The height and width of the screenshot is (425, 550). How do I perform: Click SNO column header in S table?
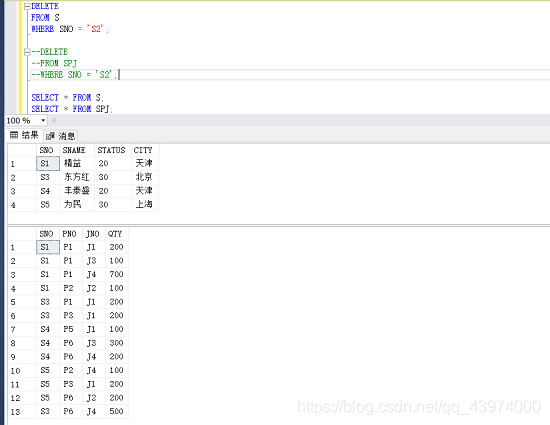click(x=48, y=150)
